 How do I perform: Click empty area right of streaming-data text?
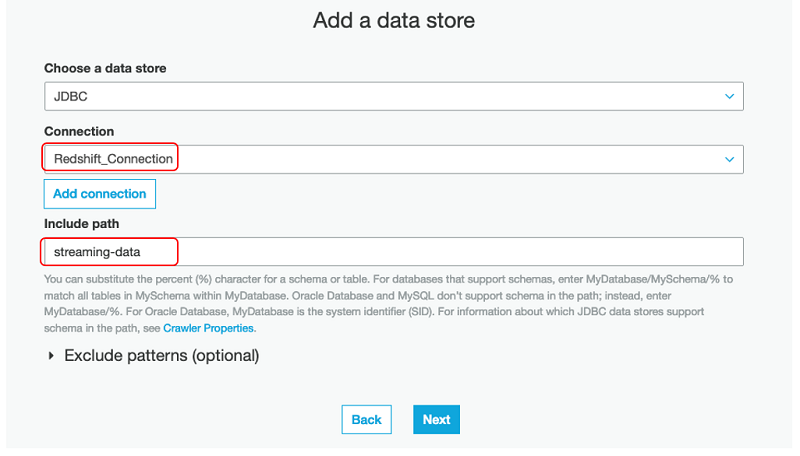450,251
